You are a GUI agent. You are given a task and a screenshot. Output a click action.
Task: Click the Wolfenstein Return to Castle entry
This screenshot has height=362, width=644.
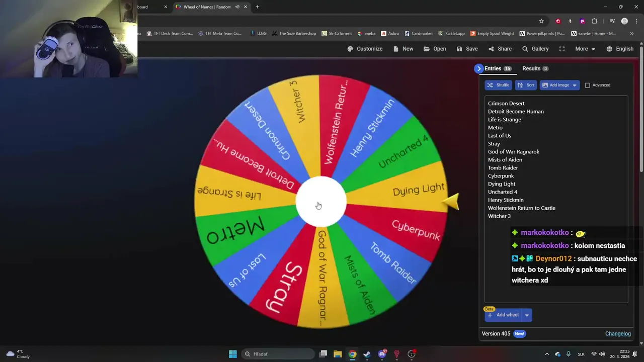coord(522,208)
